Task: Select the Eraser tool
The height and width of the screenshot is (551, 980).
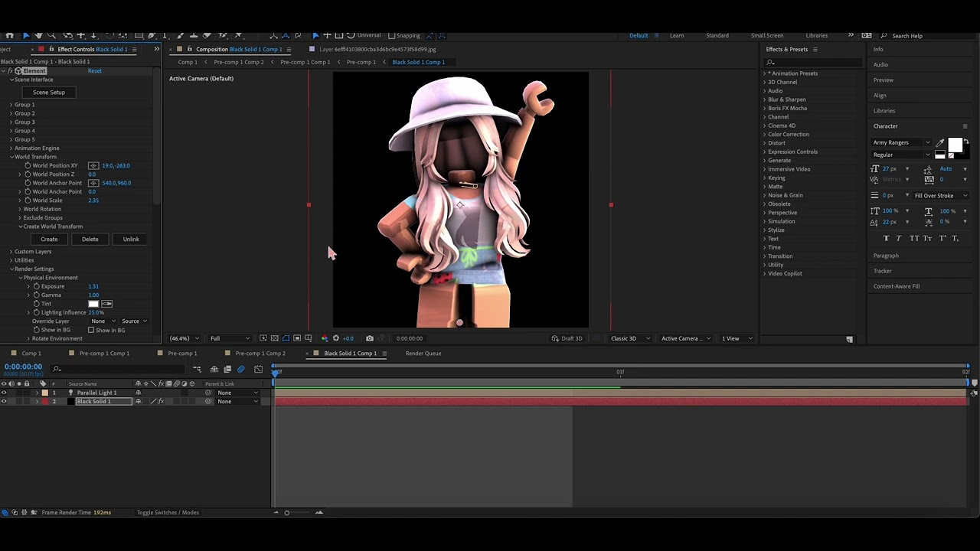Action: click(x=207, y=35)
